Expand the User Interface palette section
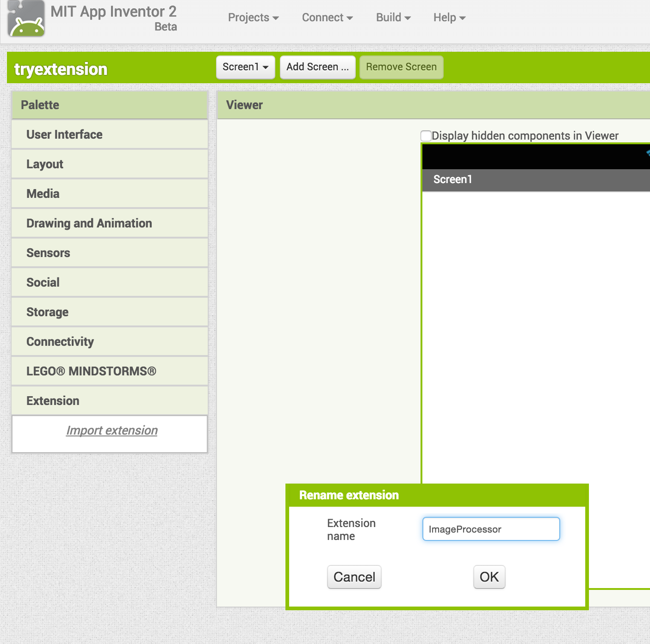This screenshot has height=644, width=650. 110,135
